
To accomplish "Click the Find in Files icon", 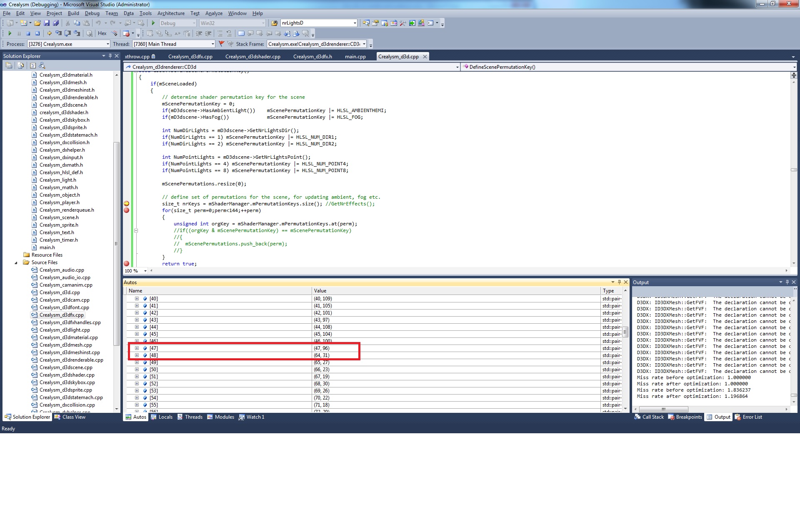I will click(275, 23).
